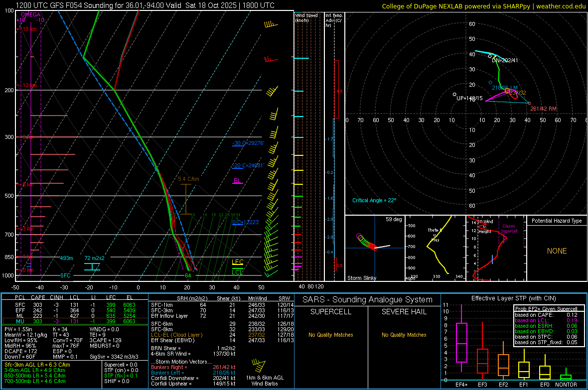Click the 493m effective inflow base label
The height and width of the screenshot is (390, 588).
[x=66, y=258]
